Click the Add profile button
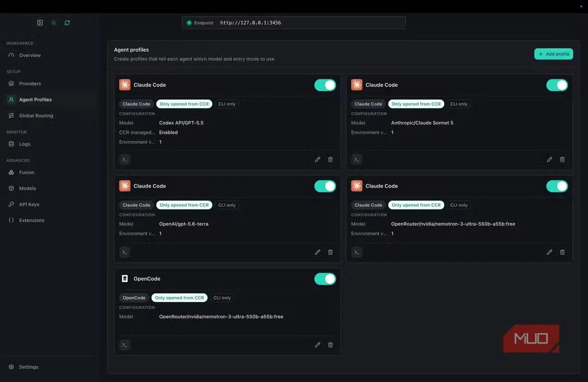 (x=554, y=54)
